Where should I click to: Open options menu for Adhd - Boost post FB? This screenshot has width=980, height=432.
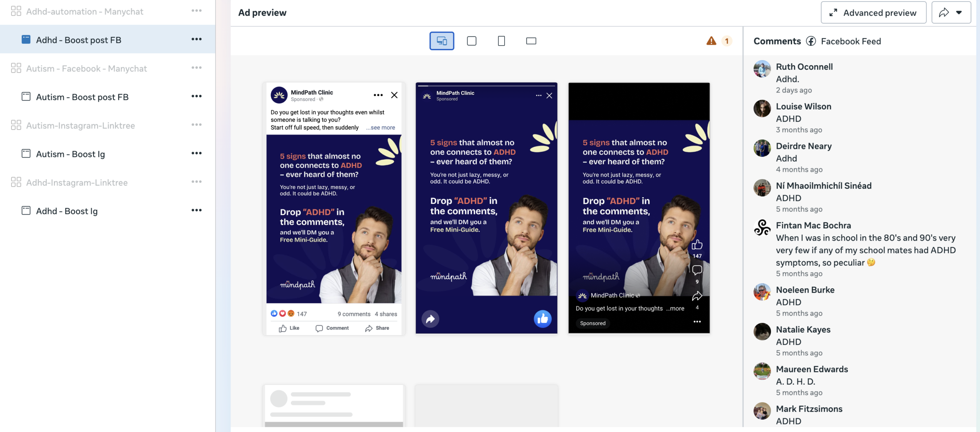(x=196, y=39)
